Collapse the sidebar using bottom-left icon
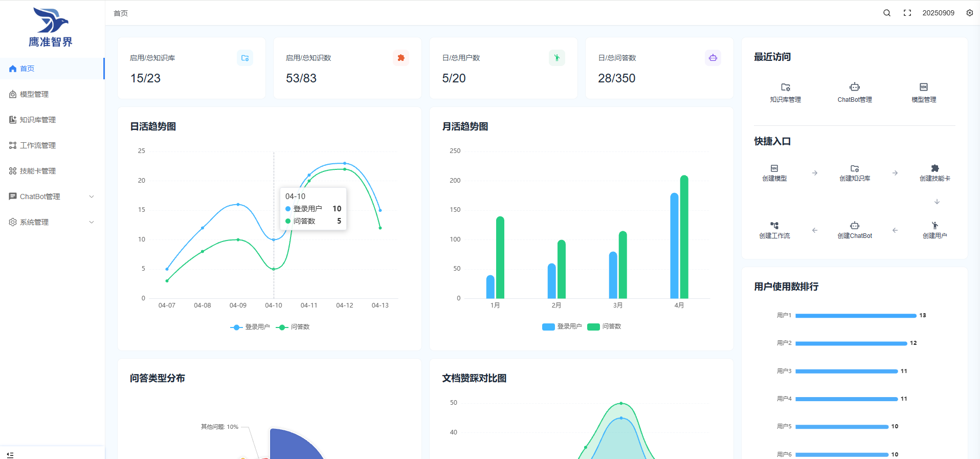The image size is (980, 459). [x=10, y=454]
